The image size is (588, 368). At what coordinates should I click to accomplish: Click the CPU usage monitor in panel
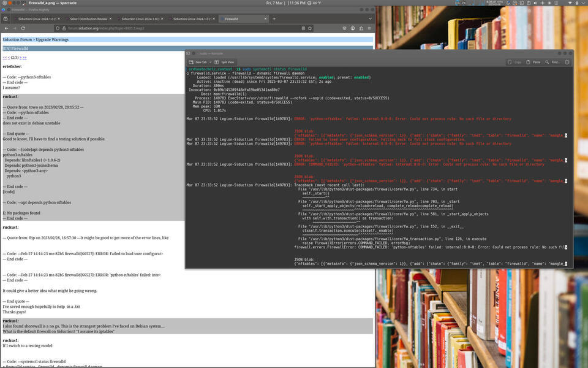461,3
